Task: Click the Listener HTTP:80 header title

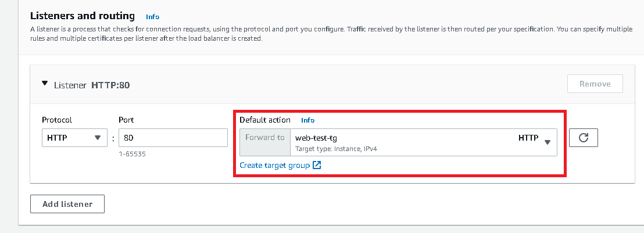Action: coord(92,85)
